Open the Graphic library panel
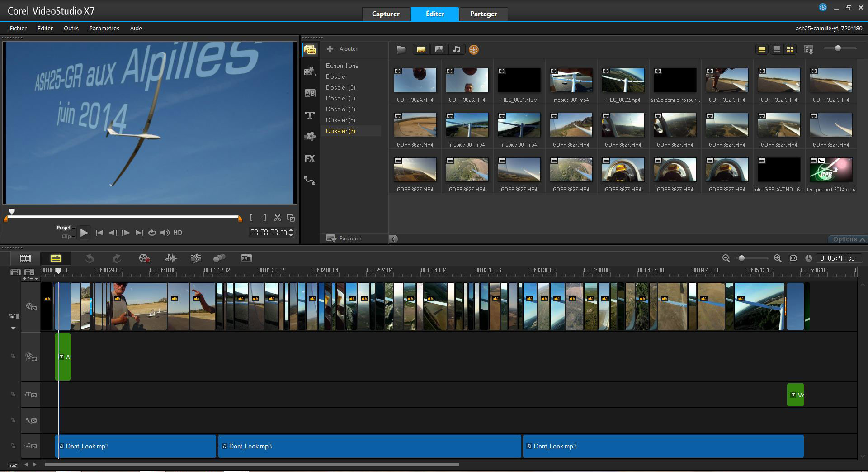868x472 pixels. pos(310,137)
